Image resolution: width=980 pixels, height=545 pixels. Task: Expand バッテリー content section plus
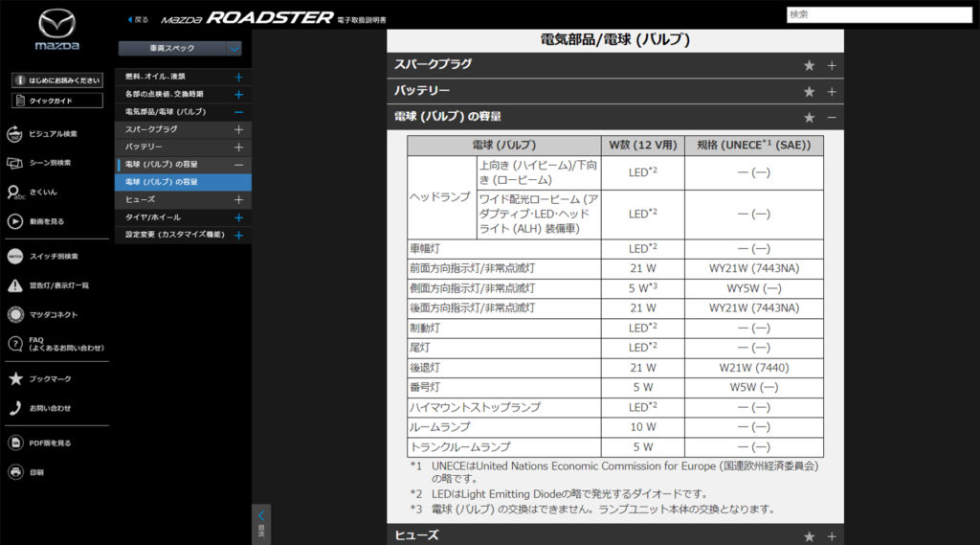pos(832,92)
